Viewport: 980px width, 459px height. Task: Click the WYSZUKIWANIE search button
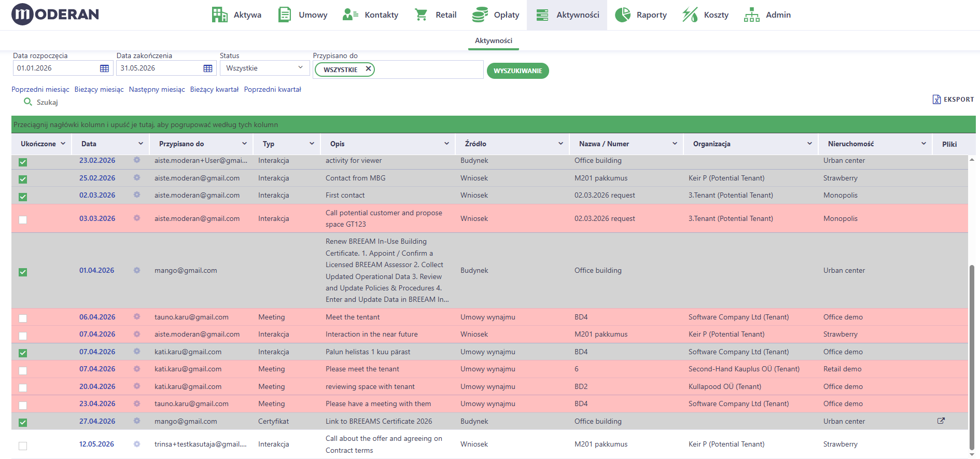517,71
